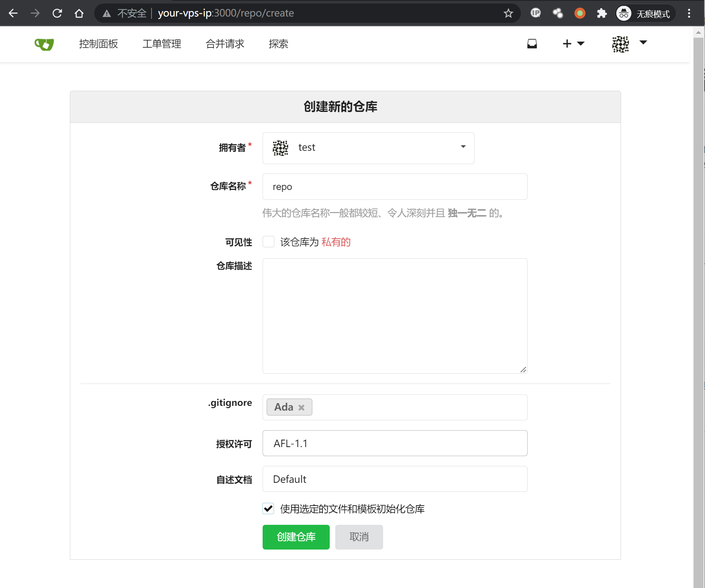Click the green 创建仓库 button

click(x=296, y=537)
